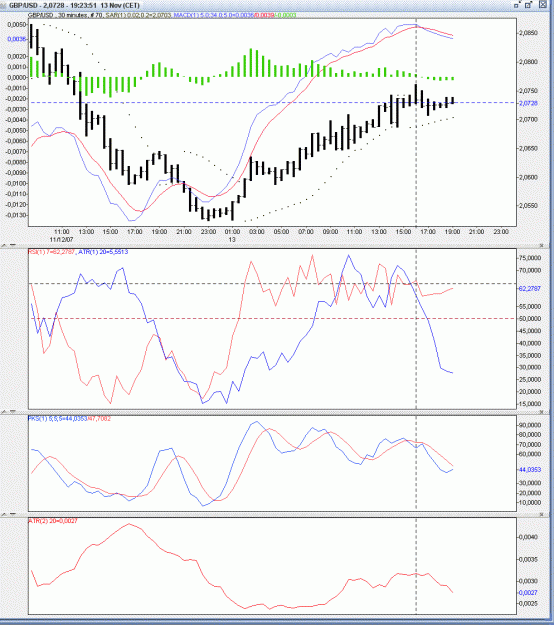Close the PKS indicator panel

coord(542,411)
